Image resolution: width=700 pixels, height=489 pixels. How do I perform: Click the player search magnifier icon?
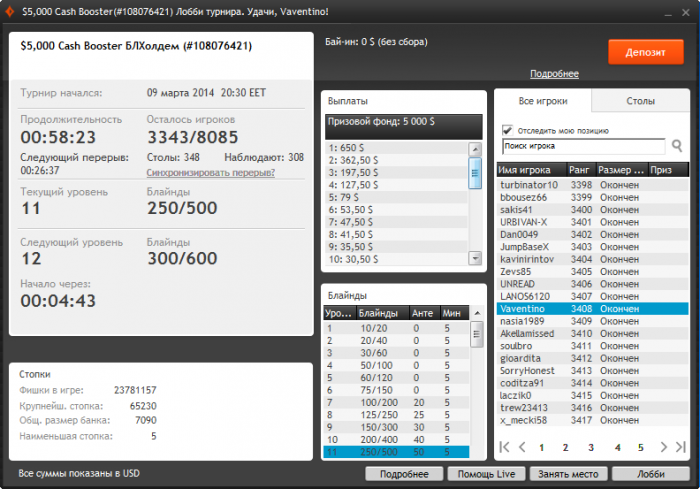click(x=677, y=146)
